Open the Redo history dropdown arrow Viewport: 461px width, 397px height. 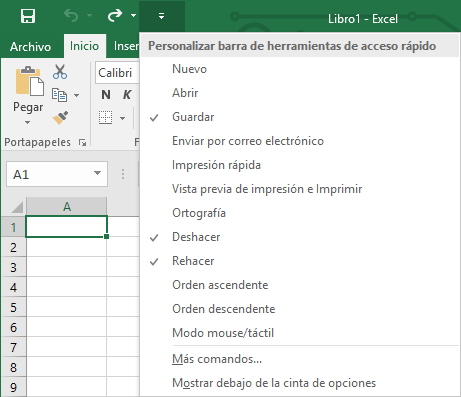(133, 15)
